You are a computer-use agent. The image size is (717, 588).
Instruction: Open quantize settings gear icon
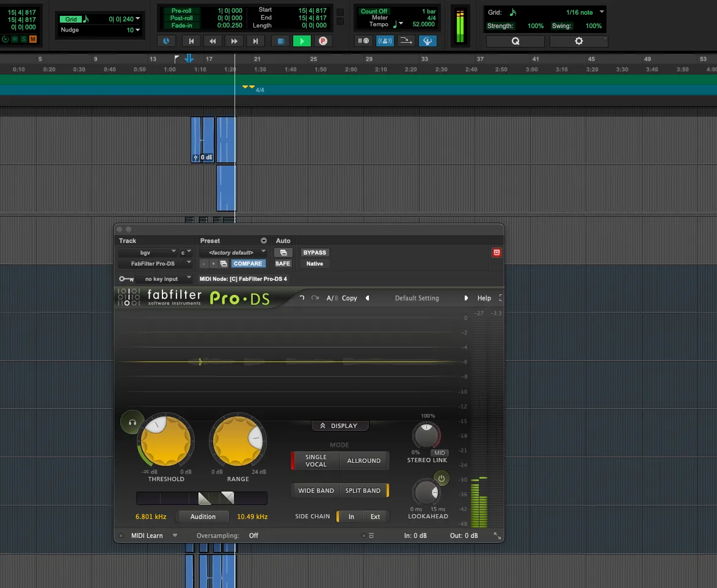click(x=578, y=41)
